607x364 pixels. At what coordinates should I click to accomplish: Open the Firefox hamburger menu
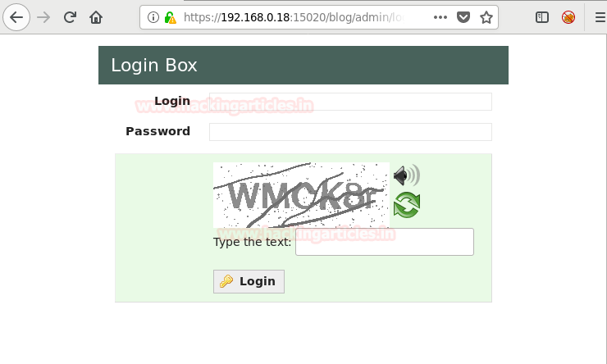[600, 17]
